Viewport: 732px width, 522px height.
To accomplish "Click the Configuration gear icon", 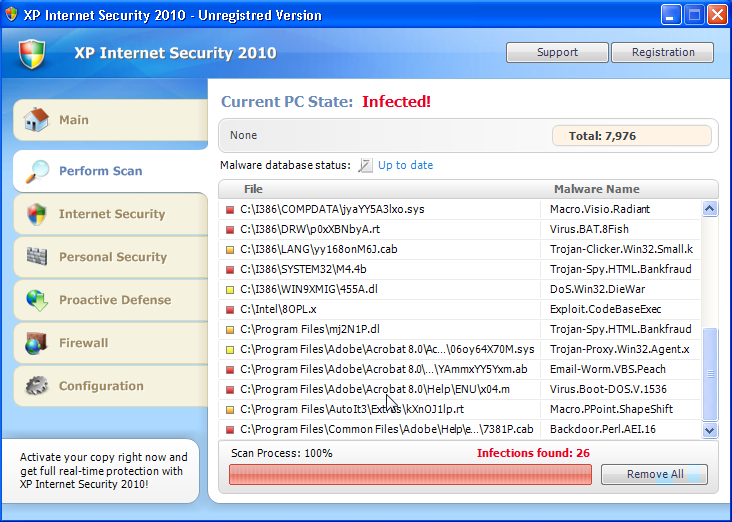I will tap(37, 386).
